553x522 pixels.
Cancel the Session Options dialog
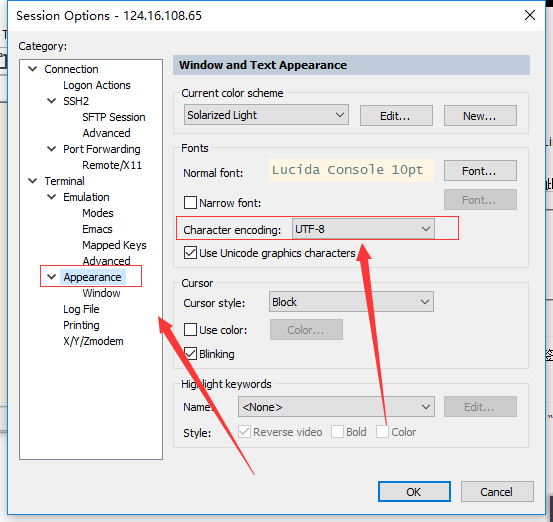pyautogui.click(x=497, y=491)
